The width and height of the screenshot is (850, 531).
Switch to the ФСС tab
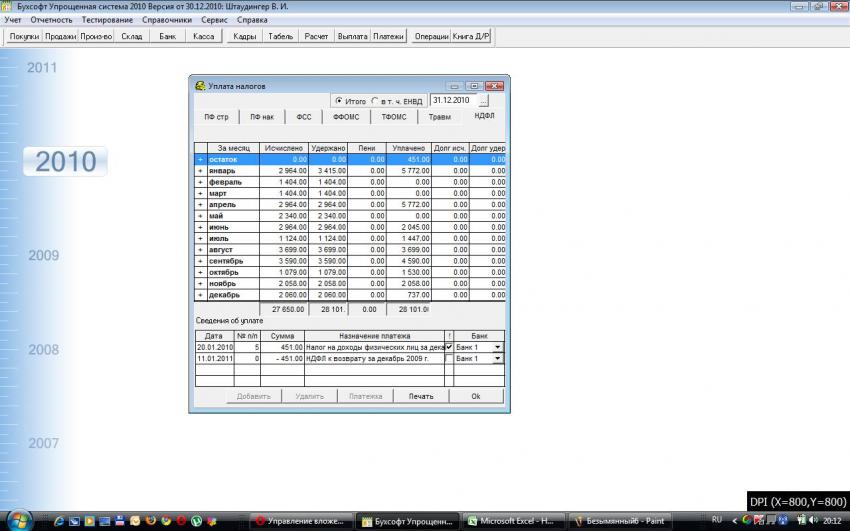(304, 117)
